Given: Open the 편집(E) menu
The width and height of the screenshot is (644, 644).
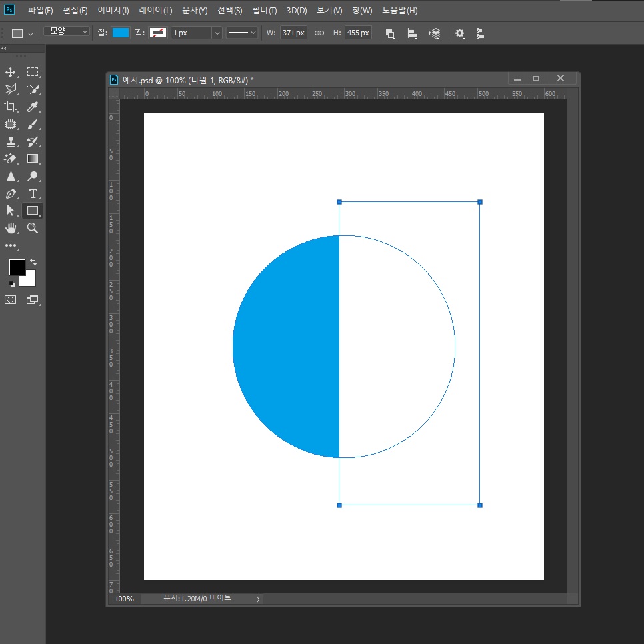Looking at the screenshot, I should pos(75,10).
